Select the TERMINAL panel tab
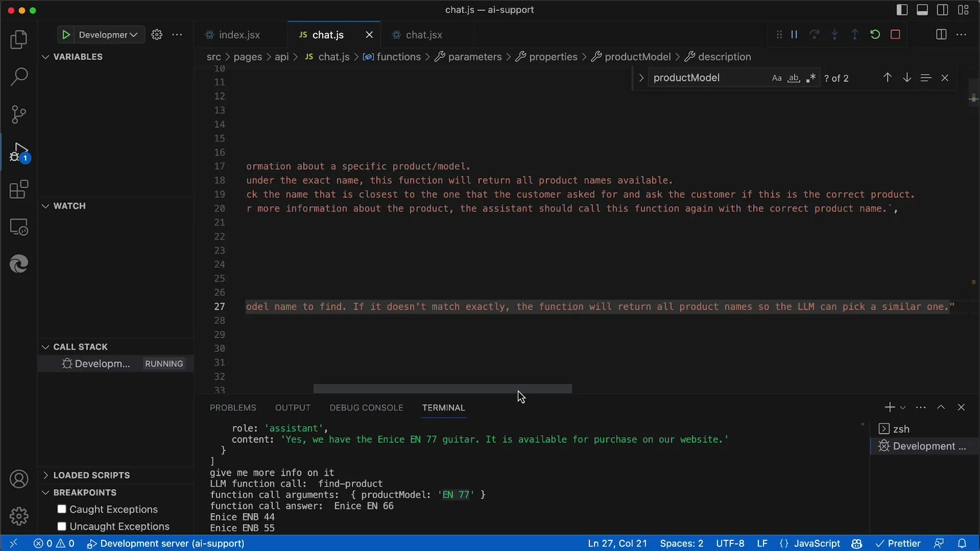 [444, 407]
